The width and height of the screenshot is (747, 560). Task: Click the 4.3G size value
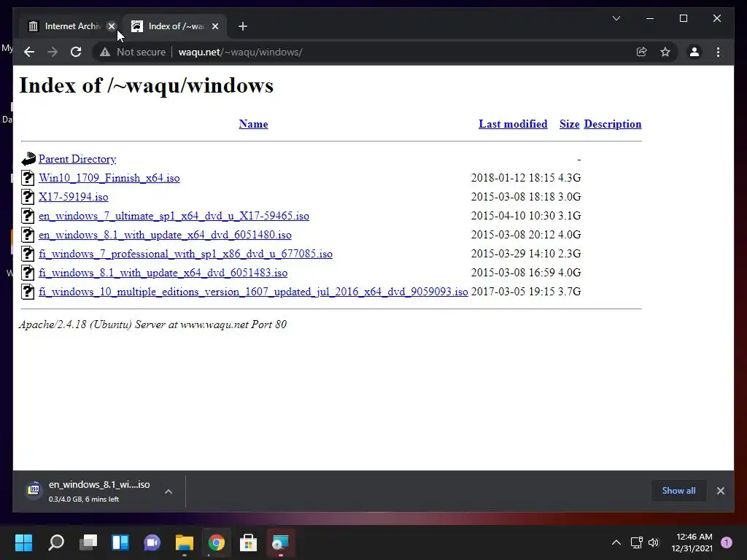click(x=569, y=178)
